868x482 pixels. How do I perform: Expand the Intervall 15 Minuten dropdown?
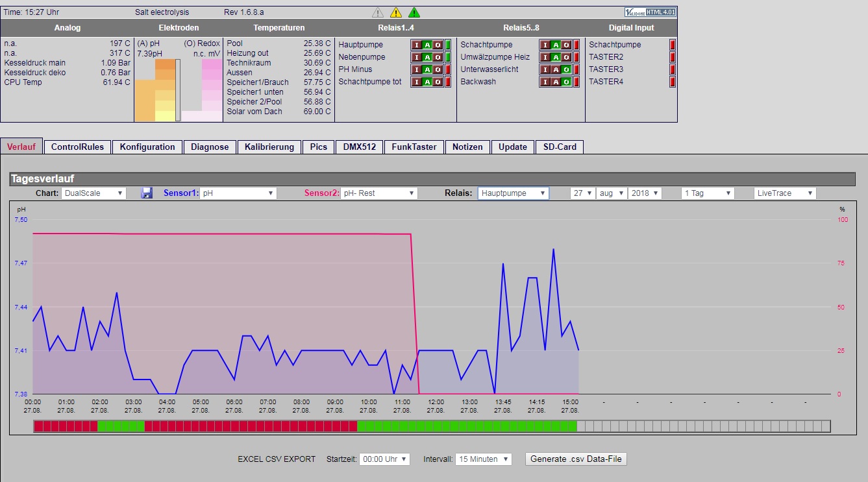[484, 459]
